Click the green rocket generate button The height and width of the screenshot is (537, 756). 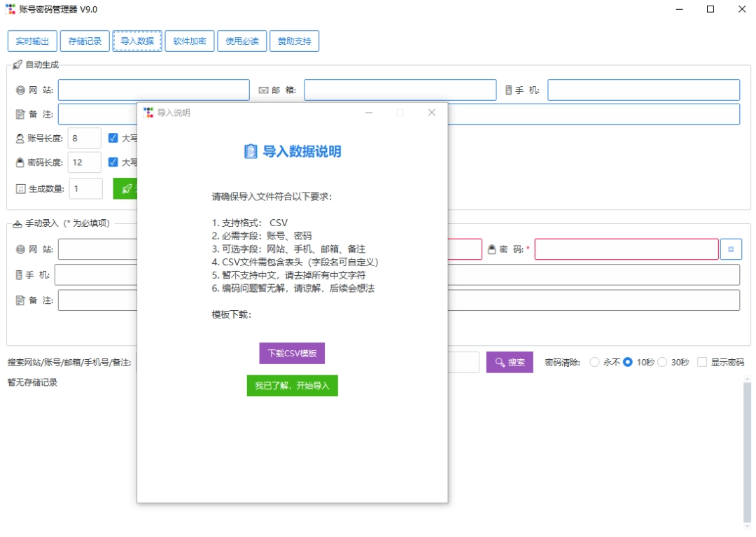tap(125, 188)
